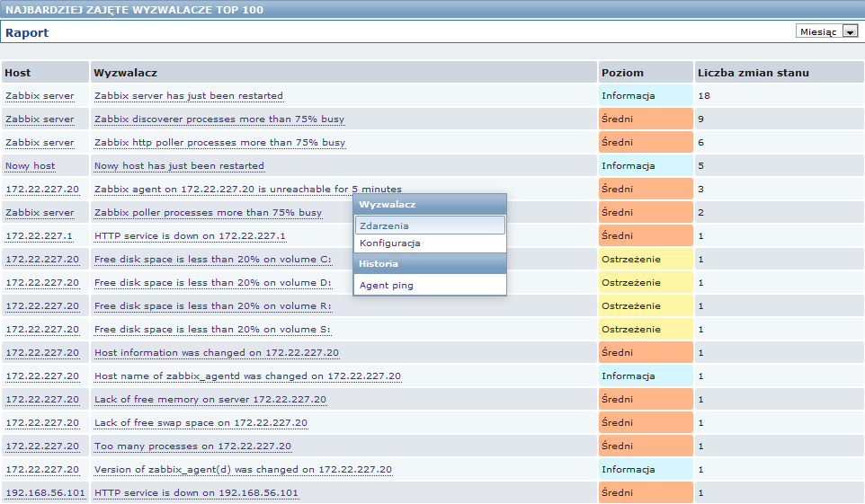
Task: Open Agent ping history entry
Action: click(430, 285)
